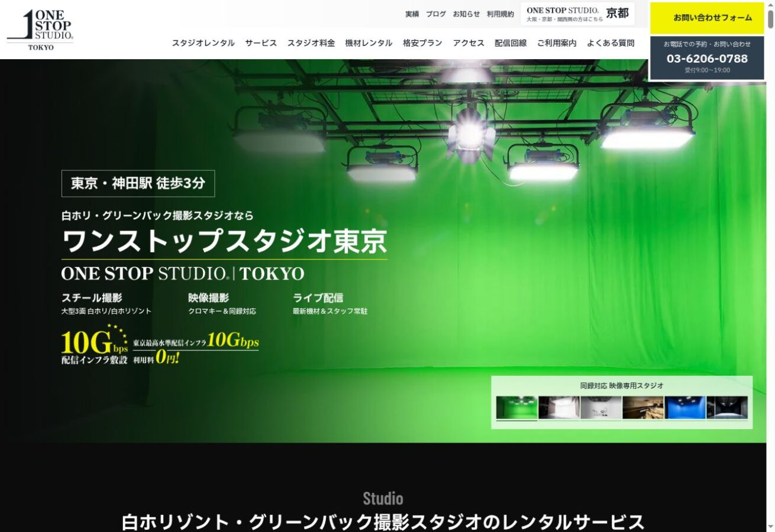The image size is (775, 532).
Task: Select サービス in the navigation menu
Action: pos(261,43)
